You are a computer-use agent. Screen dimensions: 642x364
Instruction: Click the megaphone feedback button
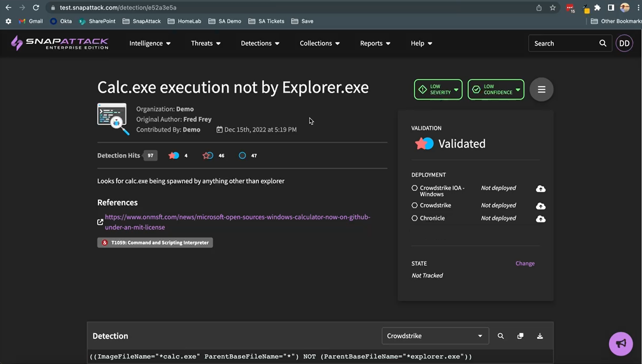[x=621, y=344]
